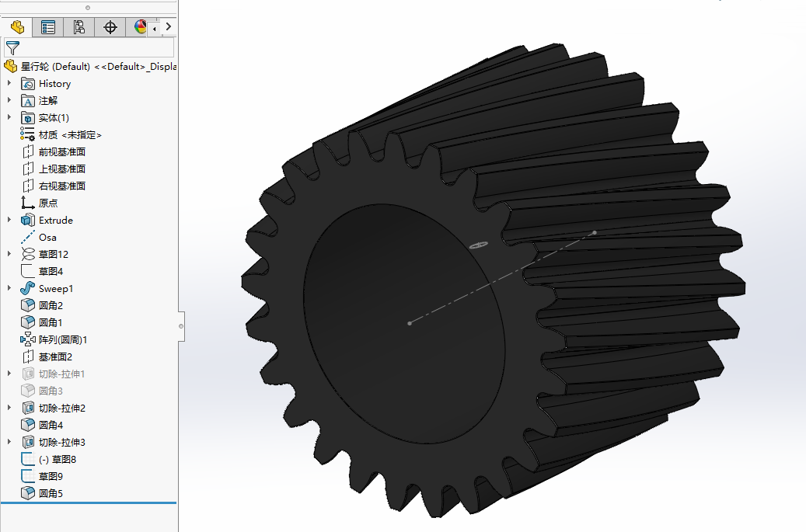Open the DisplayManager appearance tab
Image resolution: width=806 pixels, height=532 pixels.
click(x=139, y=27)
